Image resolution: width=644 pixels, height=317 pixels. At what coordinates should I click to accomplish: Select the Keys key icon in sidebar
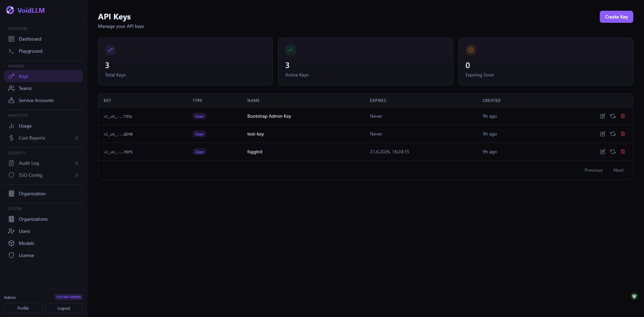click(x=11, y=76)
